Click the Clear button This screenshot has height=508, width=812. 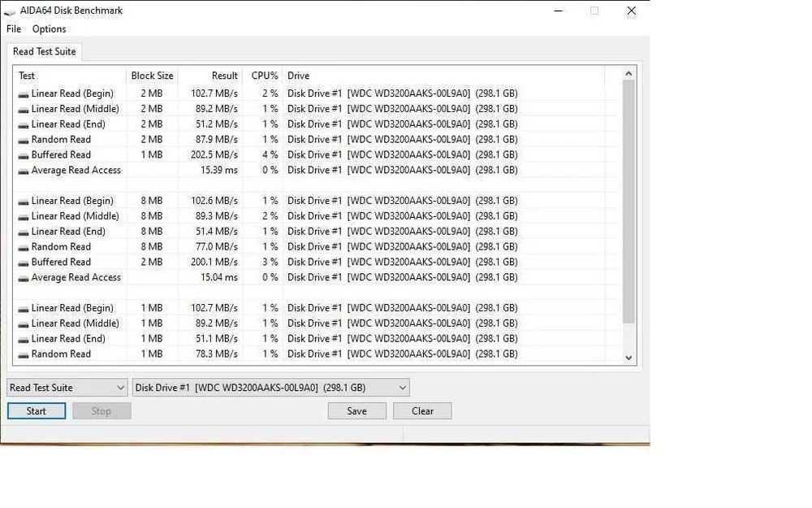pos(422,411)
